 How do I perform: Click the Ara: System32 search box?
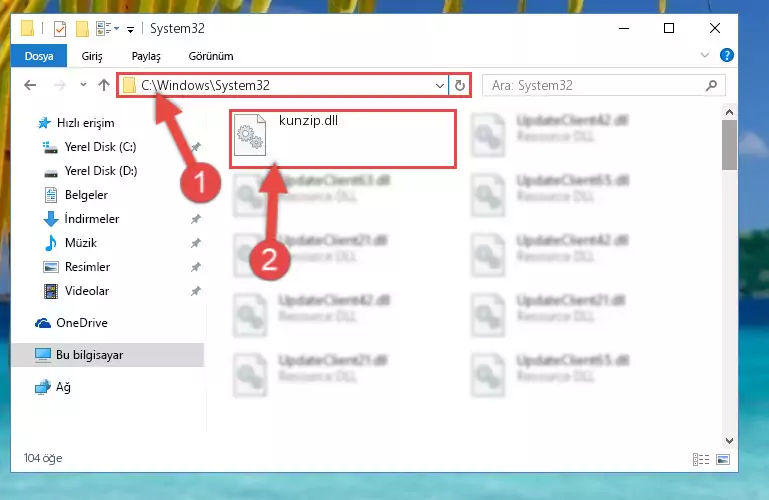604,85
